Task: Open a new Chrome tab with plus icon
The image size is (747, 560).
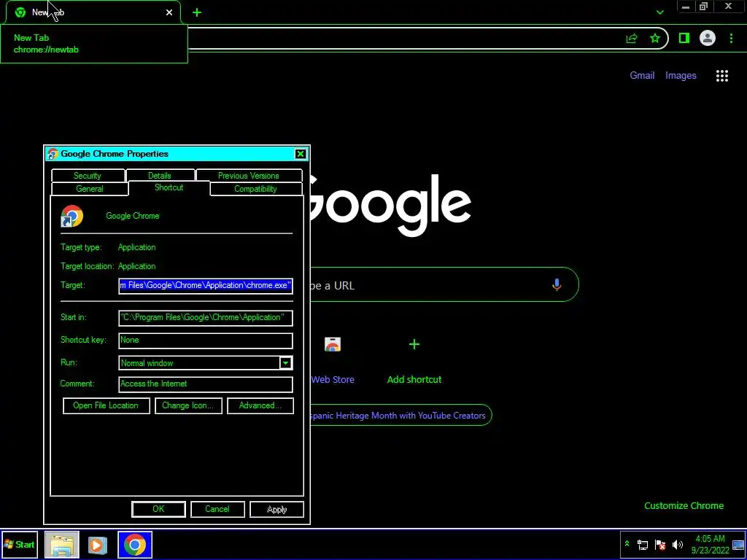Action: point(197,12)
